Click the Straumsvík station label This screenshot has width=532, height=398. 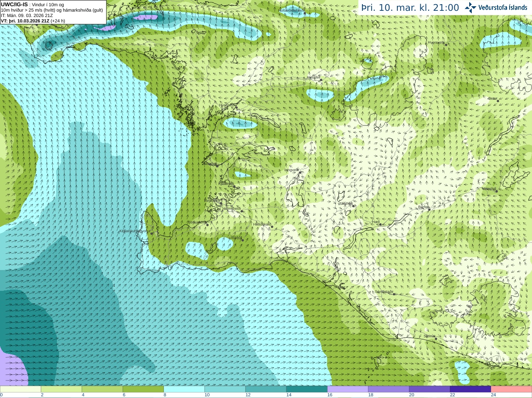(x=197, y=222)
